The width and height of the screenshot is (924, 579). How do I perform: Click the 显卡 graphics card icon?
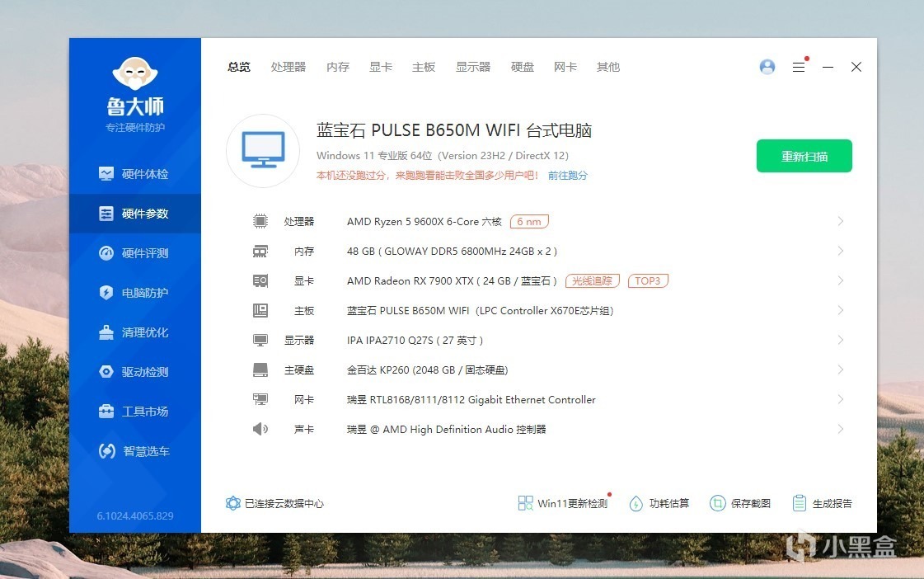tap(260, 280)
